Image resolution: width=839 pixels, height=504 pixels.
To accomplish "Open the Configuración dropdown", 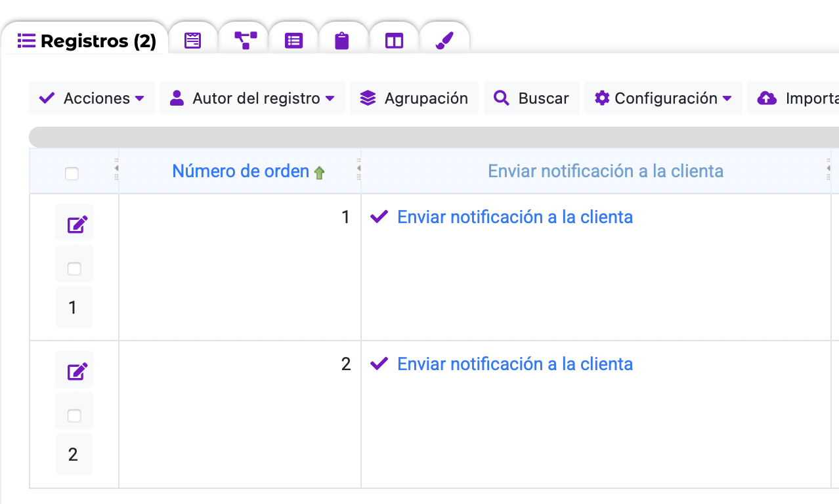I will (663, 98).
